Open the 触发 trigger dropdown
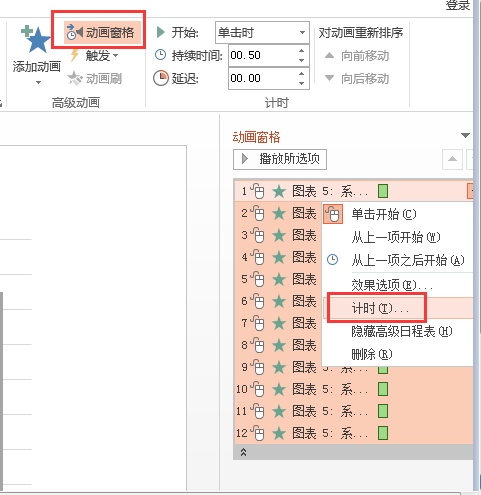 coord(94,56)
